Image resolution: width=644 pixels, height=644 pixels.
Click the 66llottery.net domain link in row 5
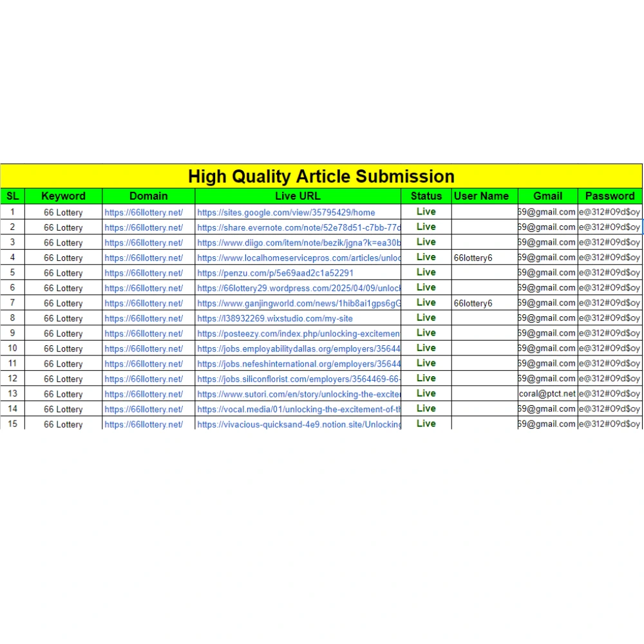pyautogui.click(x=144, y=273)
